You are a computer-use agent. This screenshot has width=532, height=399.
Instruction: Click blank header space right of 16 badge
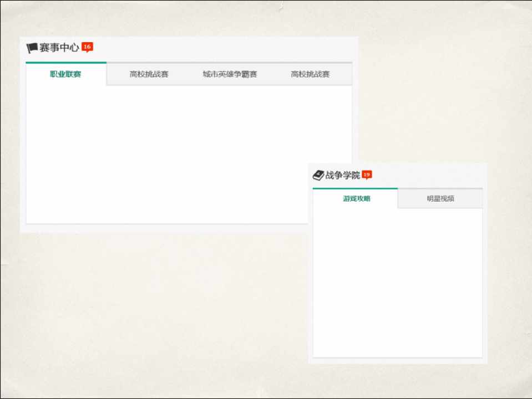point(222,48)
